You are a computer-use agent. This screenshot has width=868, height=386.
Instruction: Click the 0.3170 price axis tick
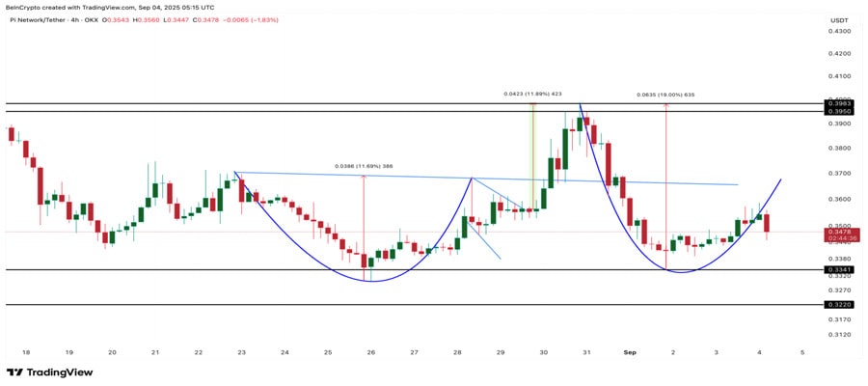coord(839,319)
